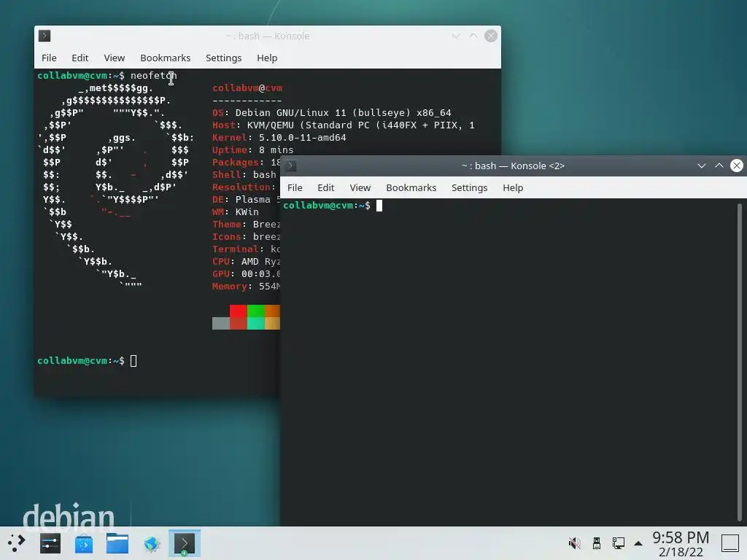Viewport: 747px width, 560px height.
Task: Minimize the background Konsole window
Action: click(456, 36)
